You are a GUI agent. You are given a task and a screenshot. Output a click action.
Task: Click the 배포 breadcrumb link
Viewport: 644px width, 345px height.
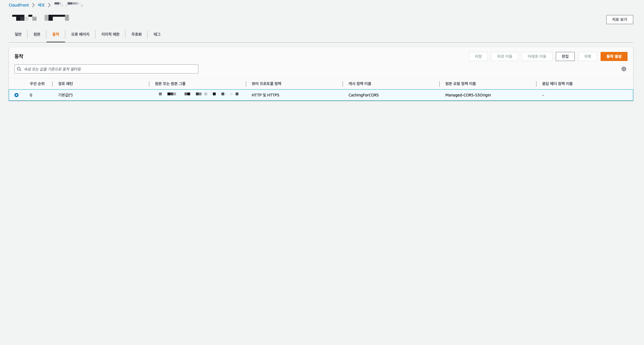(41, 5)
